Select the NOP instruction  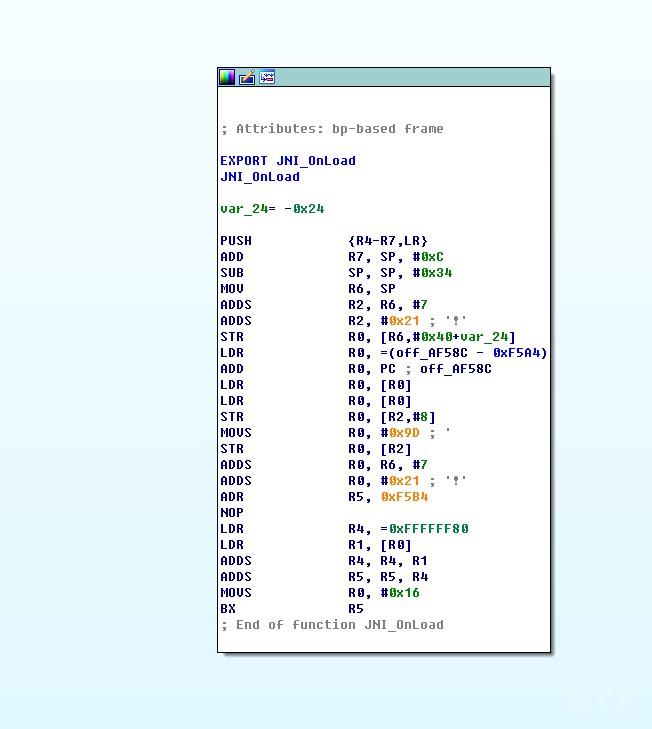pyautogui.click(x=232, y=513)
